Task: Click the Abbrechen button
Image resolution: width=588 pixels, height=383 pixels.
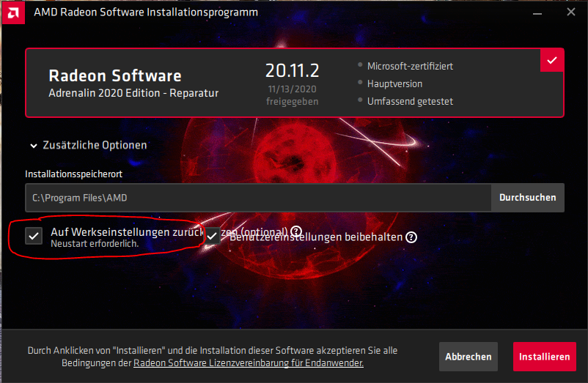Action: [x=468, y=357]
